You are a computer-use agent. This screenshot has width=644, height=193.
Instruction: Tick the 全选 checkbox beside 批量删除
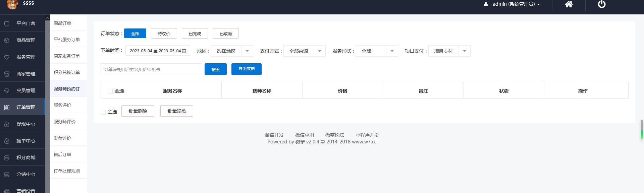click(x=103, y=112)
